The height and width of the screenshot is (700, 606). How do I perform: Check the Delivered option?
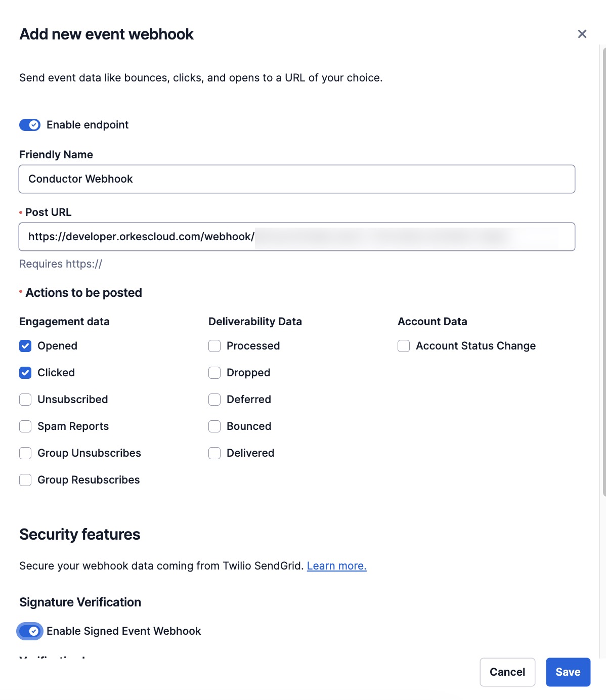214,453
